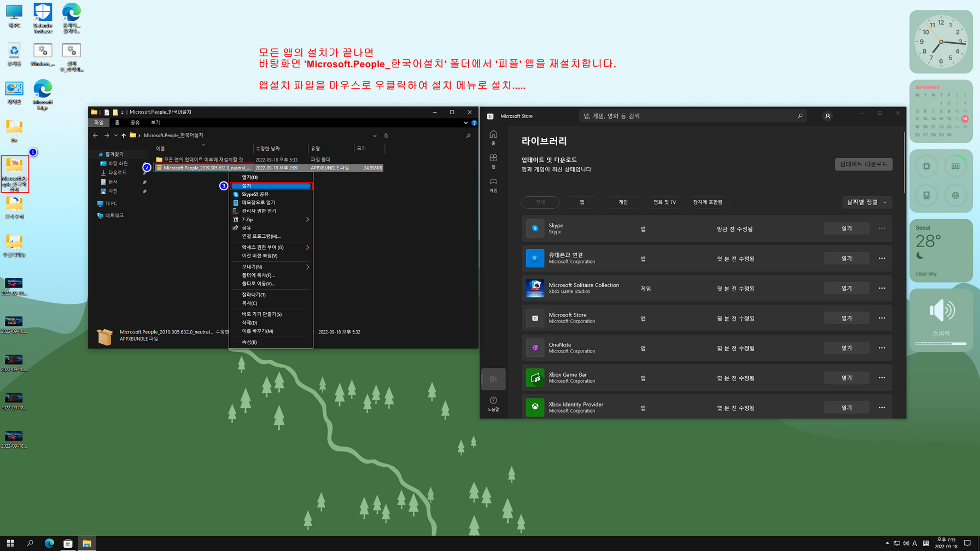This screenshot has height=551, width=980.
Task: Choose Share with Skype in context menu
Action: 271,194
